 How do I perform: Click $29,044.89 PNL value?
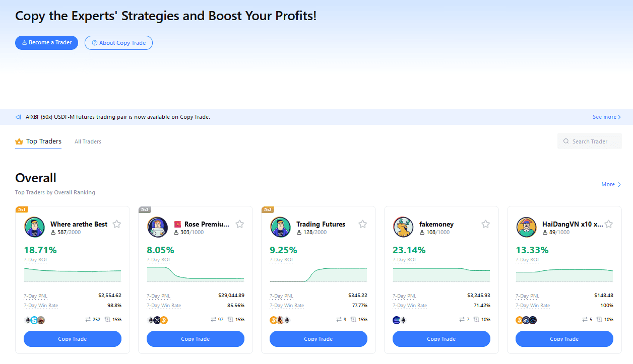tap(231, 296)
